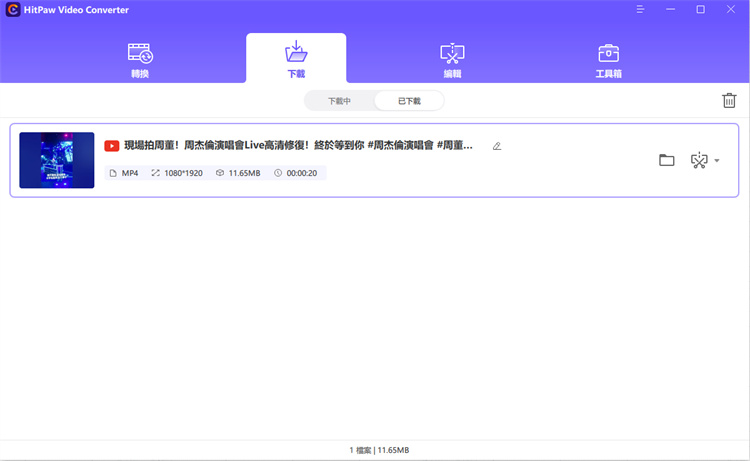Click the status bar text 1 檔案 | 11.65MB
Image resolution: width=750 pixels, height=461 pixels.
[379, 450]
